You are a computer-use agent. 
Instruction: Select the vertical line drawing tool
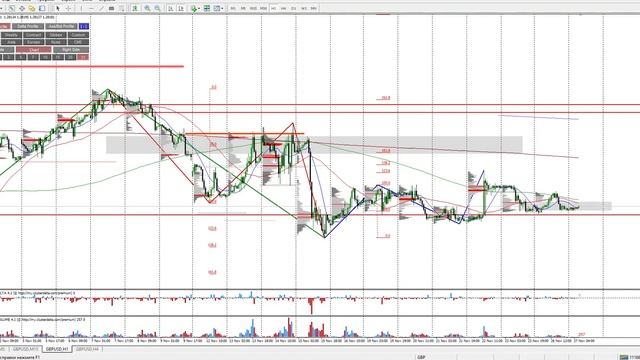81,8
